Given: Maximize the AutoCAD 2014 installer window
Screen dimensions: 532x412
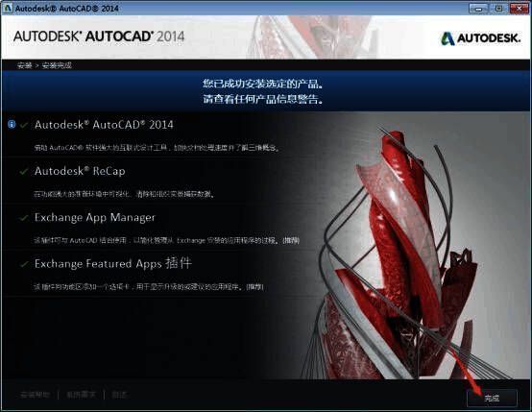Looking at the screenshot, I should pyautogui.click(x=498, y=9).
